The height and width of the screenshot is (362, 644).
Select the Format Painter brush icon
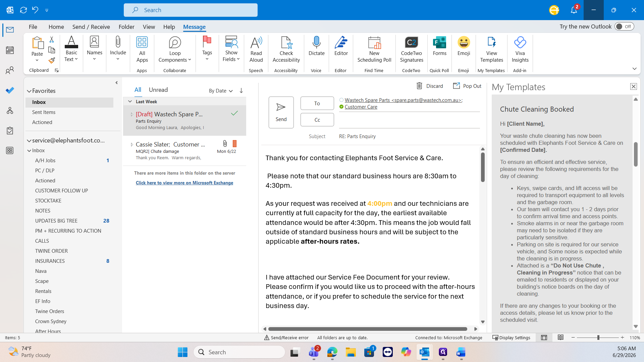coord(52,60)
